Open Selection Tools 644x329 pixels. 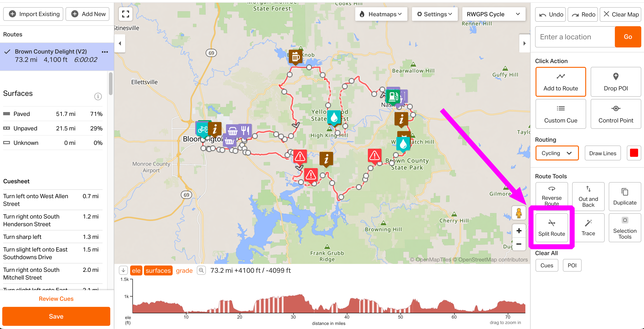tap(625, 228)
